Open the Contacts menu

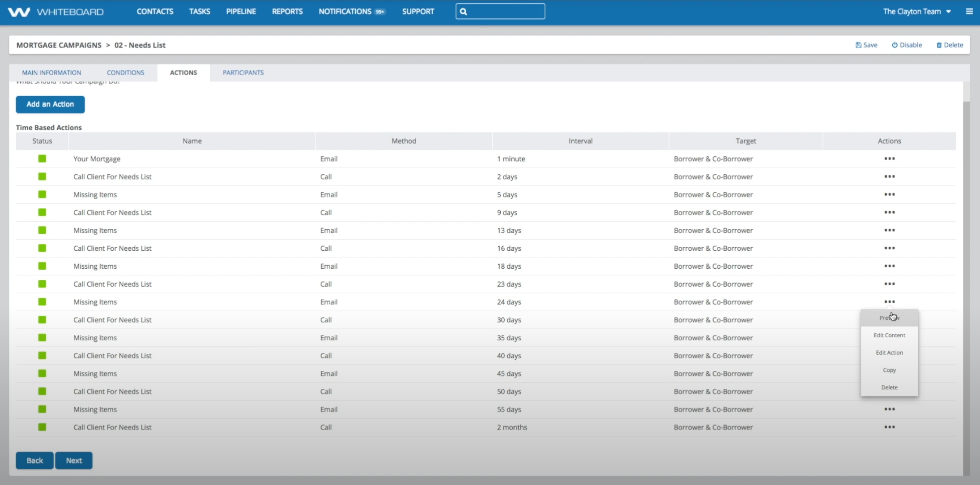(x=155, y=12)
